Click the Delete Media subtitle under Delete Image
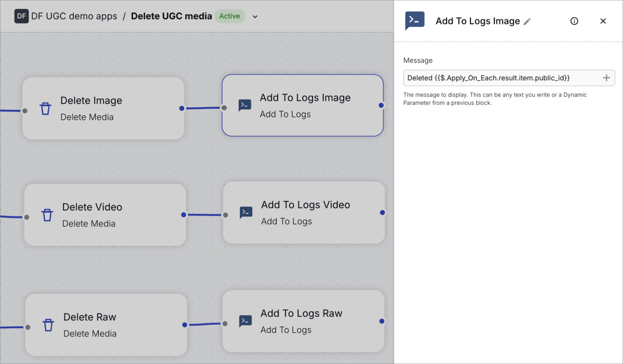 pyautogui.click(x=87, y=117)
